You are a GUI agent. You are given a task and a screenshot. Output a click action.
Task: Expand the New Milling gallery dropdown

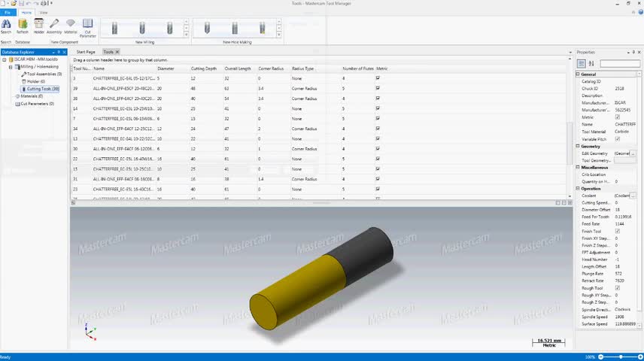coord(186,35)
